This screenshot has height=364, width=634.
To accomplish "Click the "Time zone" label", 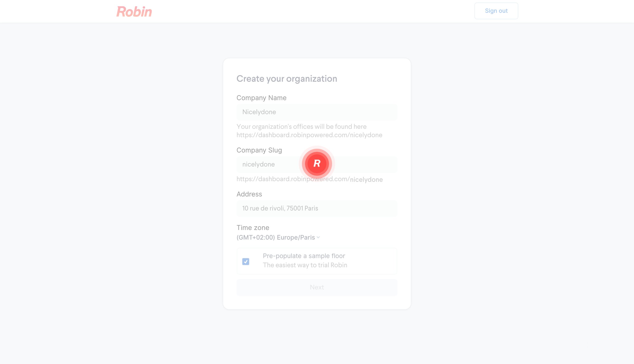I will (253, 228).
